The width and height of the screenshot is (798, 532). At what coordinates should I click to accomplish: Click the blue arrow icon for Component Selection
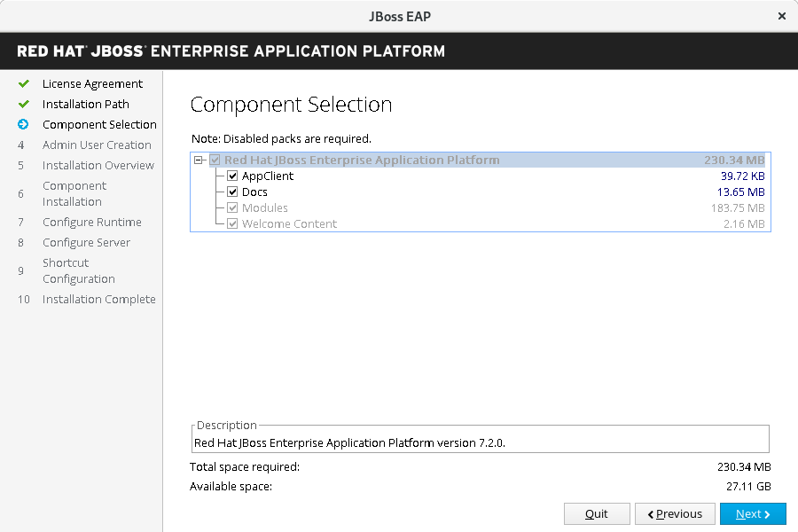[24, 124]
